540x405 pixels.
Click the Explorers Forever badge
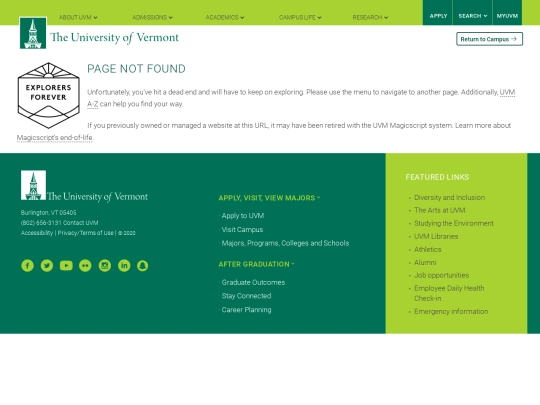pos(49,95)
